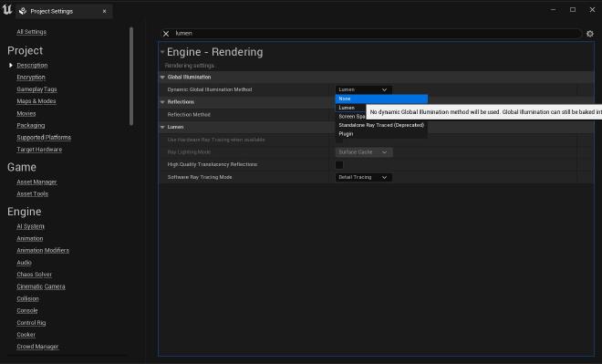The image size is (602, 364).
Task: Click the High Quality Translucency Reflections label
Action: click(x=213, y=165)
